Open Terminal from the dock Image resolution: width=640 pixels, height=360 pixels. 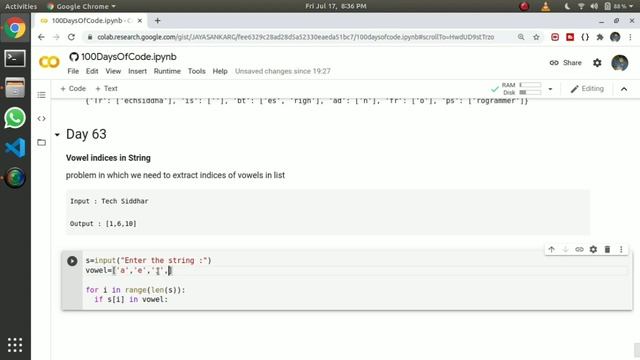15,59
